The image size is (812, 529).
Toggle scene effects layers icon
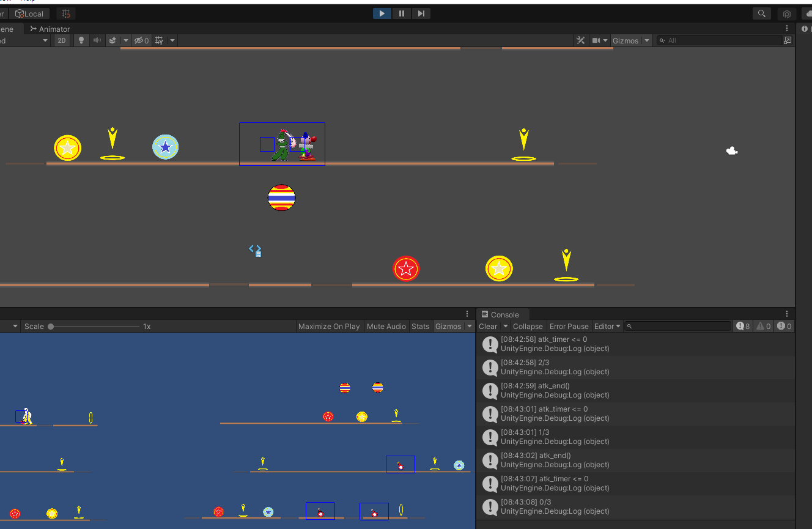[113, 40]
